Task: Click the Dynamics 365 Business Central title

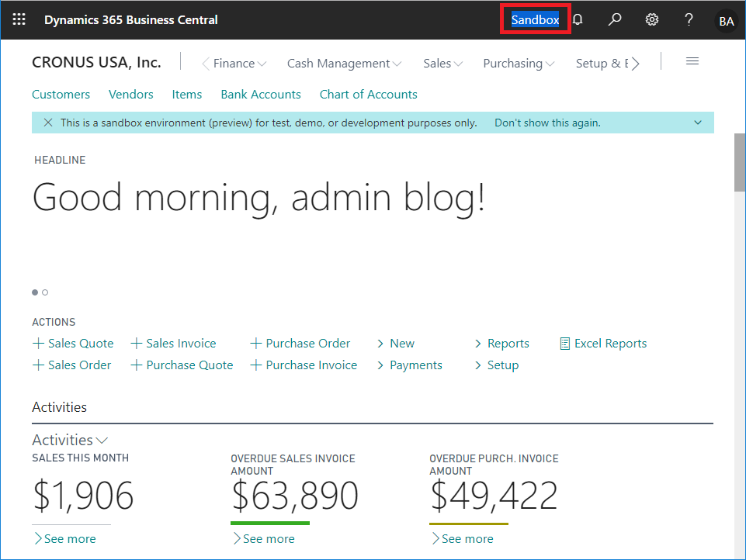Action: tap(131, 20)
